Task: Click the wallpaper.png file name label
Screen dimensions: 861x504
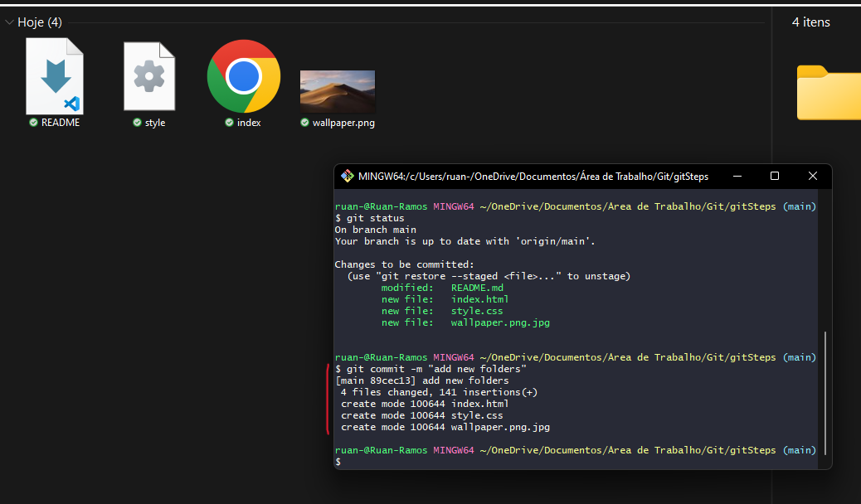Action: point(343,123)
